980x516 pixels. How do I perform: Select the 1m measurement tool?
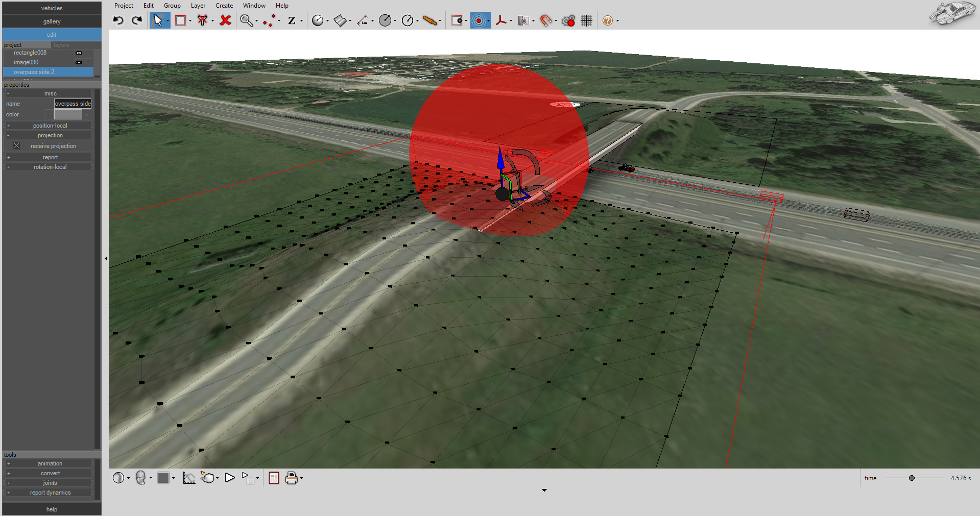[363, 20]
